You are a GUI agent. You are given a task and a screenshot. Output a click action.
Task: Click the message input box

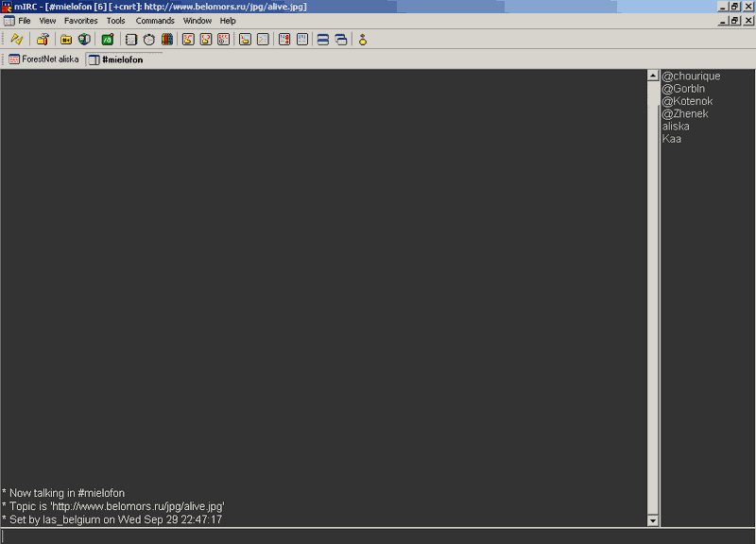pyautogui.click(x=378, y=536)
